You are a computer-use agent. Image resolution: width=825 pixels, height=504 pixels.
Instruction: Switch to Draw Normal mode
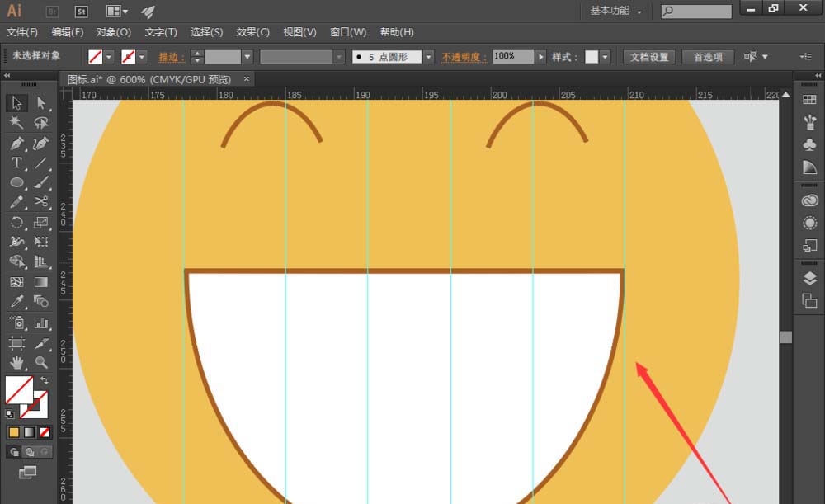click(14, 452)
